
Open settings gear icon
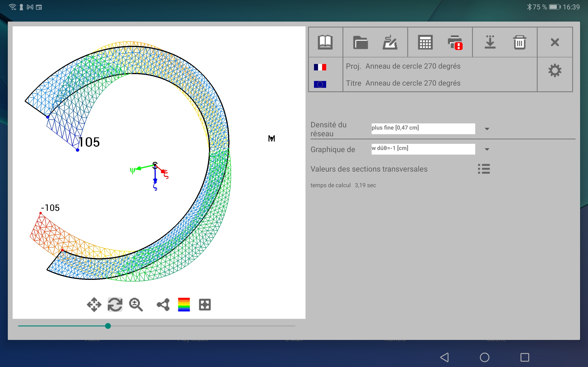(x=555, y=71)
